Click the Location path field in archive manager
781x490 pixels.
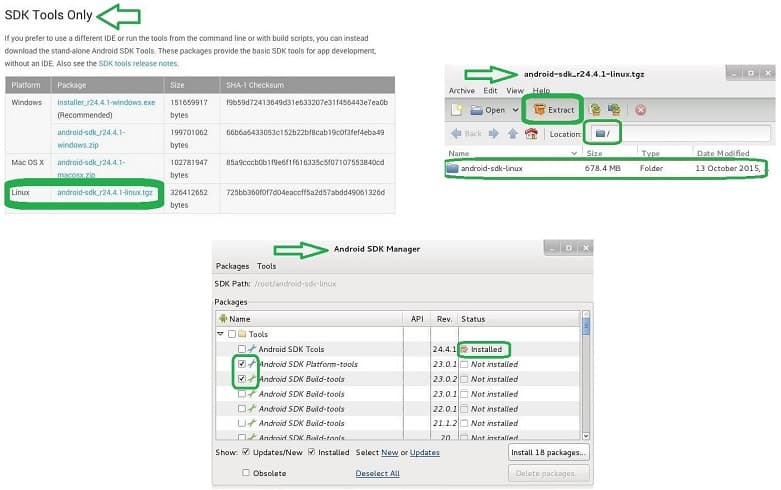681,133
